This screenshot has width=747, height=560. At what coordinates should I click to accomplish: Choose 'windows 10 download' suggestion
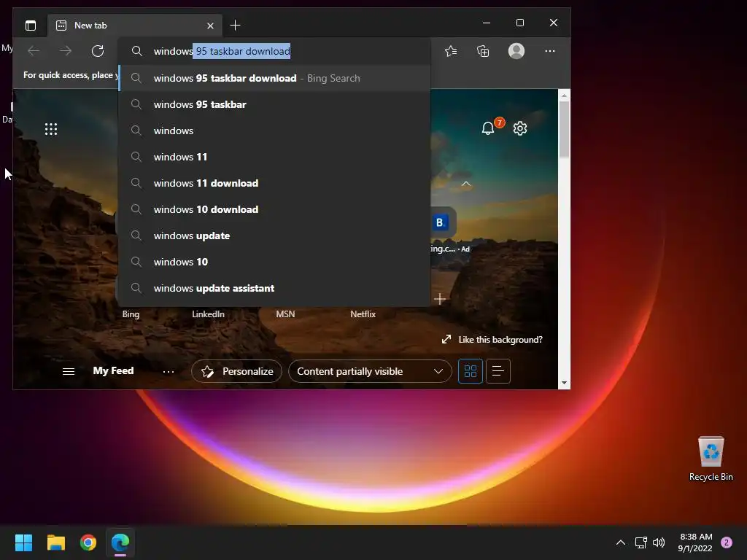pyautogui.click(x=274, y=209)
